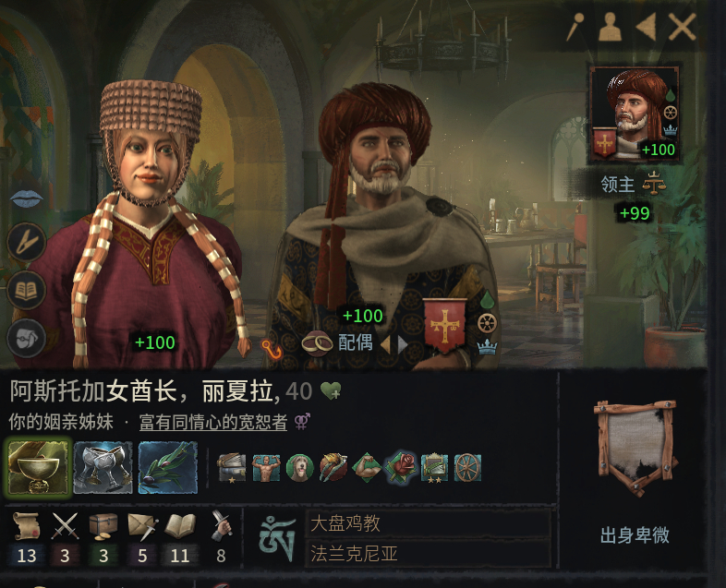Screen dimensions: 726x588
Task: Click the 法兰克尼亚 culture button
Action: point(428,553)
